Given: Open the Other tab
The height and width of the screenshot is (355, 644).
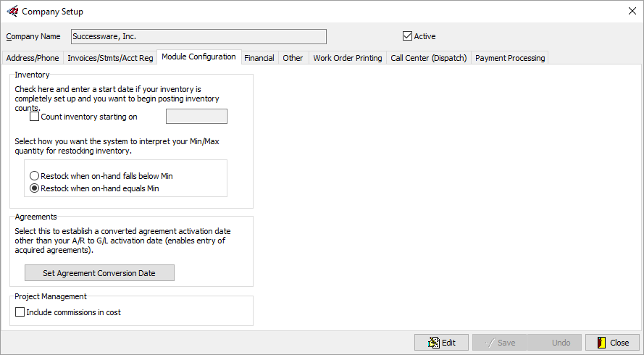Looking at the screenshot, I should tap(293, 58).
